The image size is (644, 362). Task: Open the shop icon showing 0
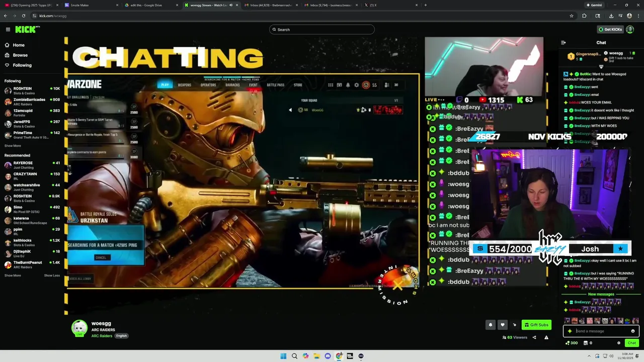587,343
